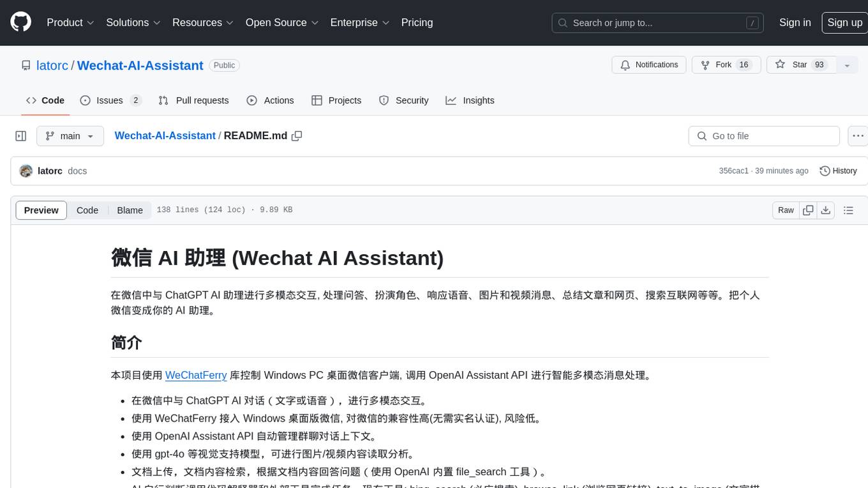
Task: Open the more file actions ellipsis menu
Action: (858, 136)
